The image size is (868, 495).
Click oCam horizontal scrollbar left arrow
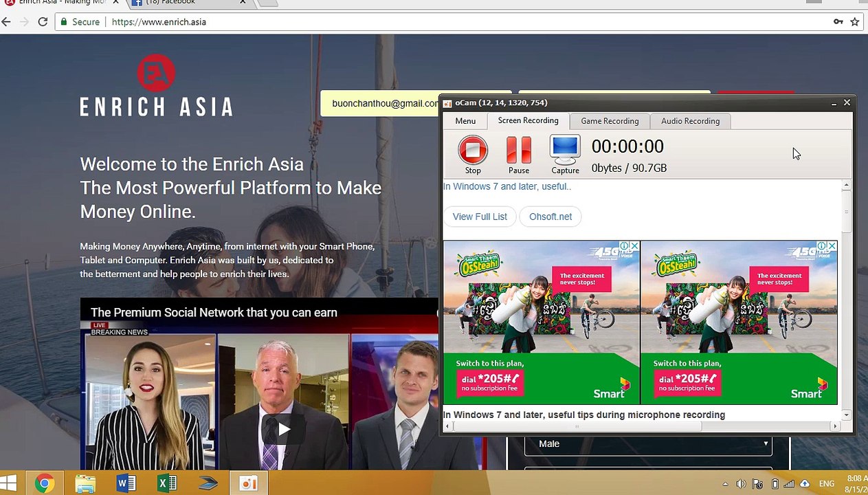[447, 426]
